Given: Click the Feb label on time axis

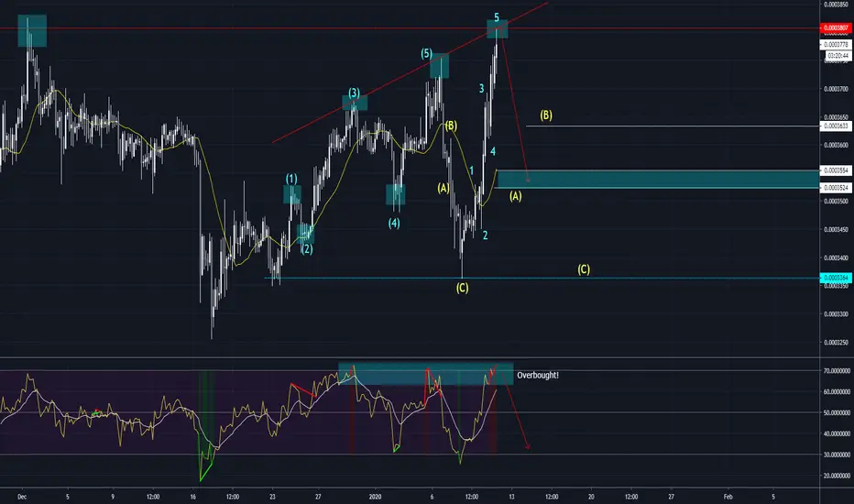Looking at the screenshot, I should [728, 497].
